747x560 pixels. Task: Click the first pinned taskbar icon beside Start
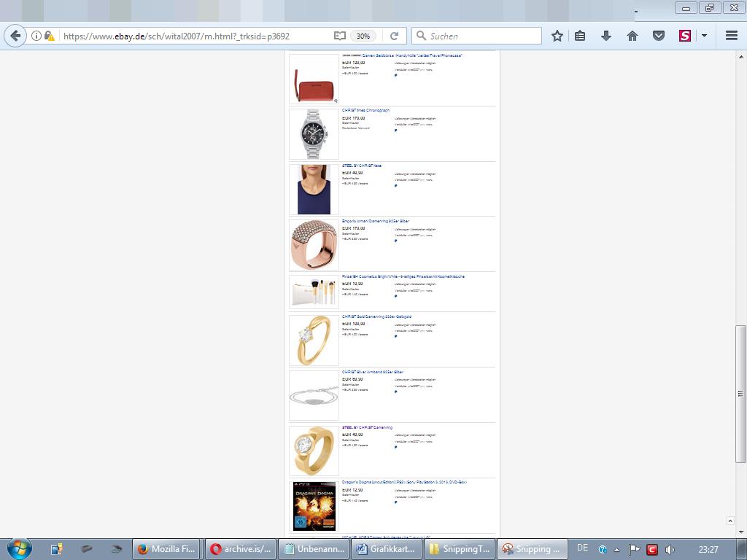(57, 549)
